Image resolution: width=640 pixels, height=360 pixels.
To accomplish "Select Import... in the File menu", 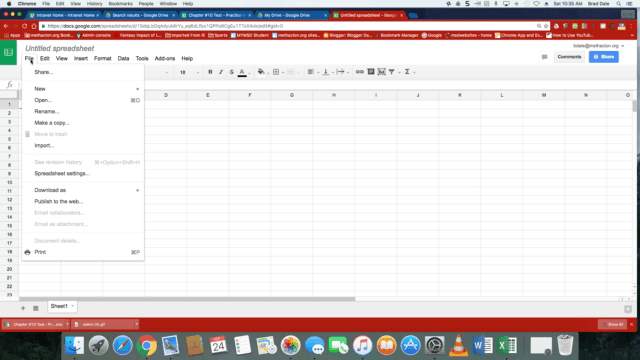I will 83,145.
